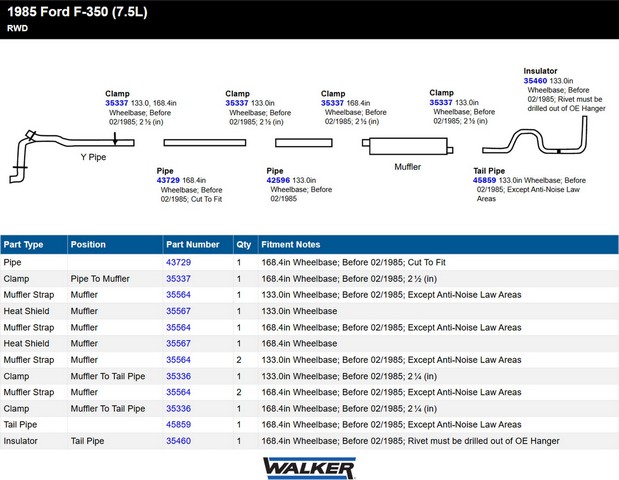Screen dimensions: 619x480
Task: Open 35337 in Pipe To Muffler clamp row
Action: [178, 279]
